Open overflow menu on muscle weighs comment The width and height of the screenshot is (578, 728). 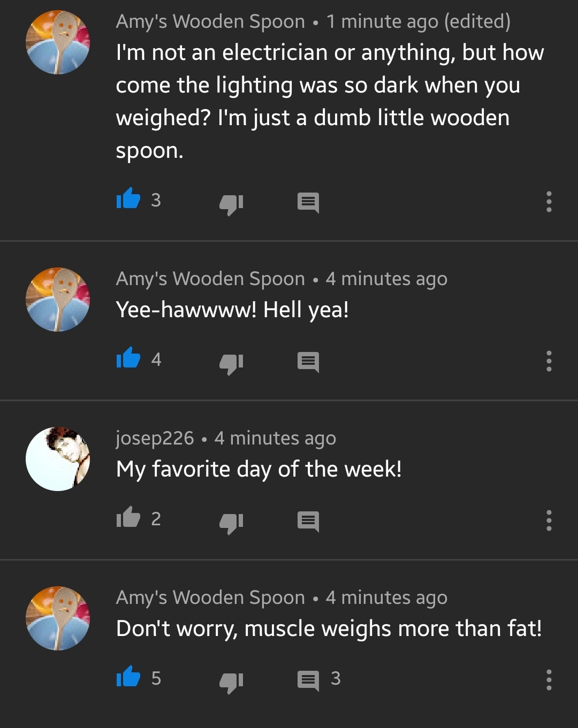(549, 680)
